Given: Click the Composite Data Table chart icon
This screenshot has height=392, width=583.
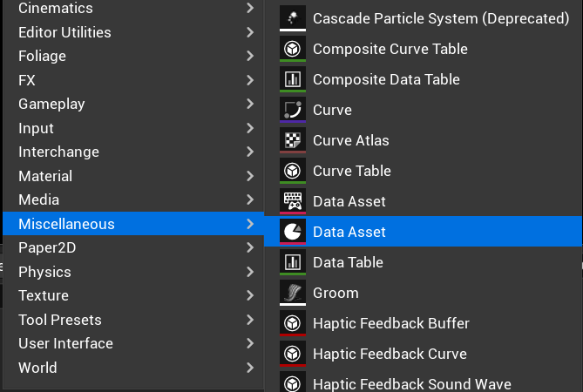Looking at the screenshot, I should point(293,79).
